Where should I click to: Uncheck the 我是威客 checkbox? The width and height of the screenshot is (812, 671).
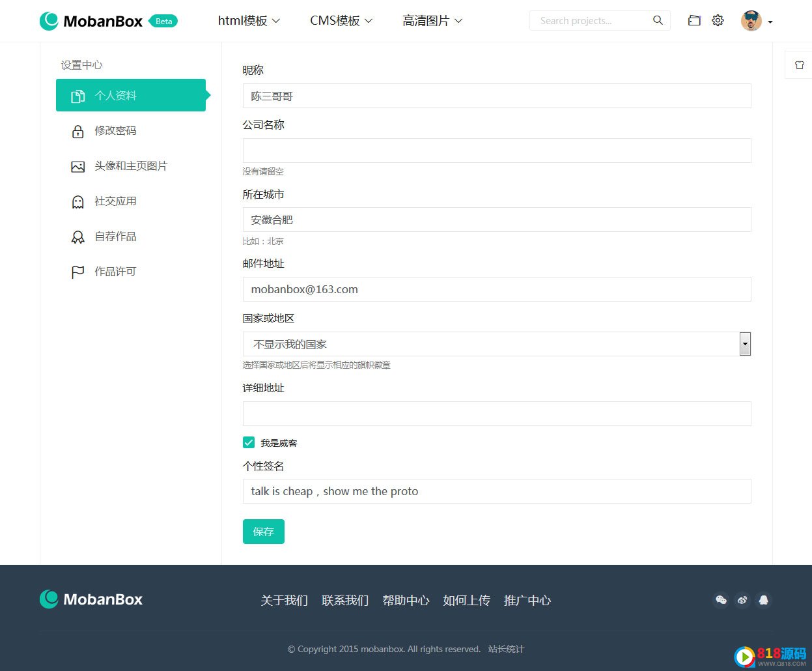[249, 443]
